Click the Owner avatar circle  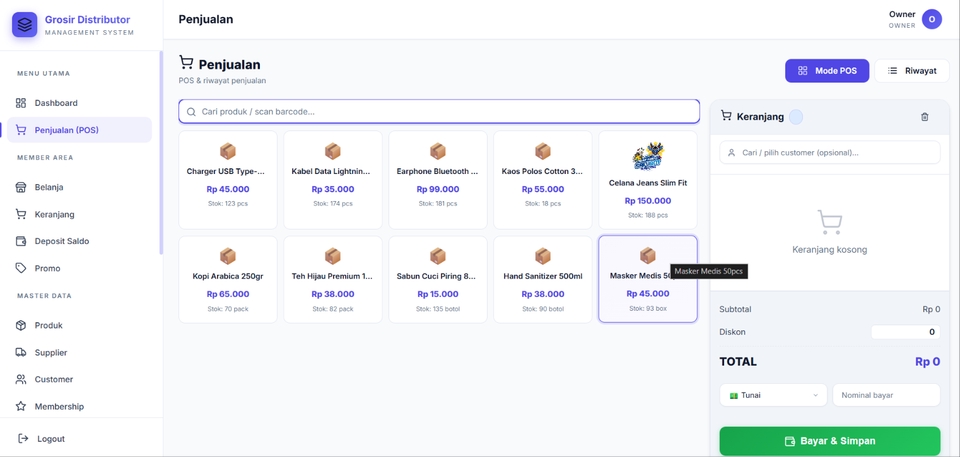pos(932,19)
